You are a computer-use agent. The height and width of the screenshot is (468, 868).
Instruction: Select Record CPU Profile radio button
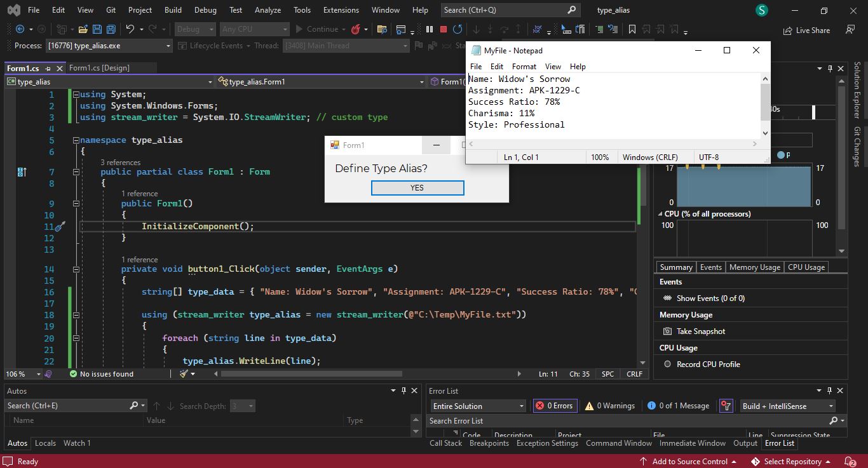click(667, 364)
